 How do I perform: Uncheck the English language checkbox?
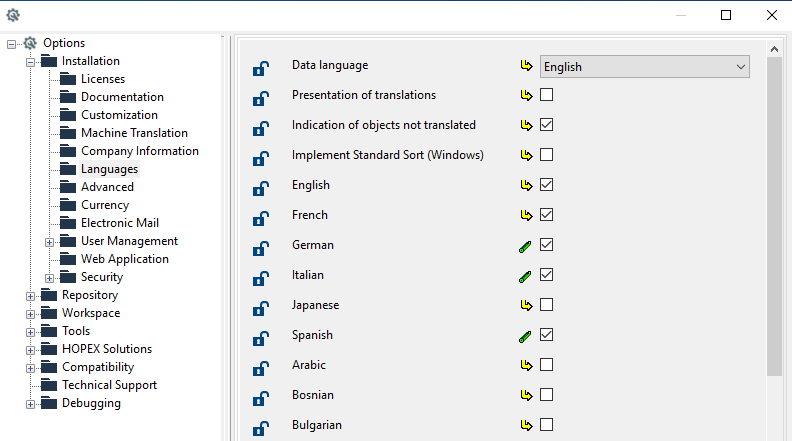pos(547,185)
